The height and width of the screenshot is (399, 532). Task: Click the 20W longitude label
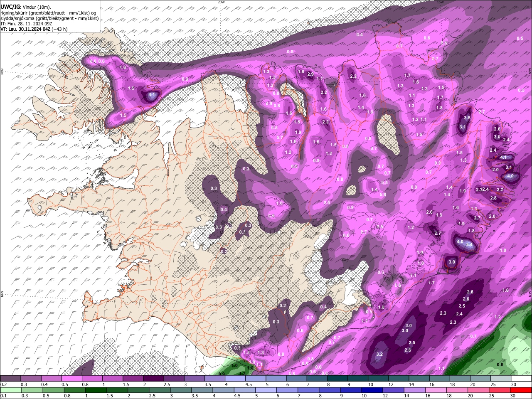click(x=221, y=2)
